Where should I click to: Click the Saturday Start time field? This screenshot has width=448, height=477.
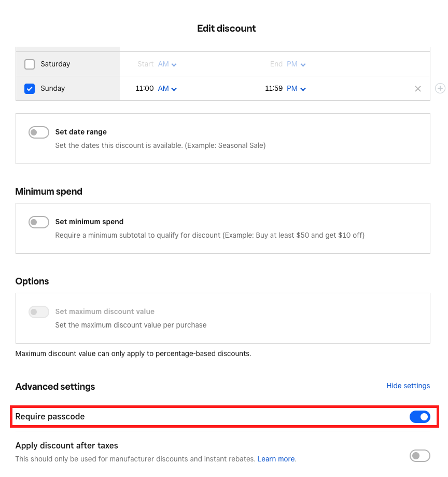pyautogui.click(x=145, y=64)
